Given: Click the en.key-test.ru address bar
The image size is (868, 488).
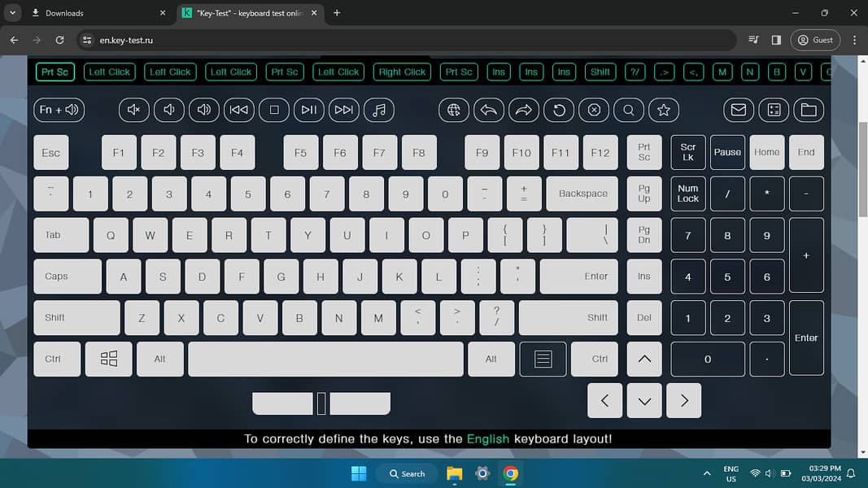Looking at the screenshot, I should [407, 40].
